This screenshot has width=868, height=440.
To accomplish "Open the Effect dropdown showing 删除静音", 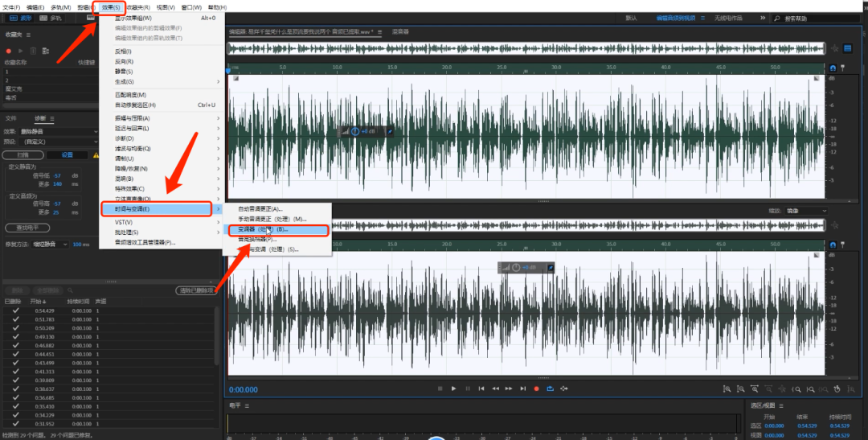I will tap(58, 131).
